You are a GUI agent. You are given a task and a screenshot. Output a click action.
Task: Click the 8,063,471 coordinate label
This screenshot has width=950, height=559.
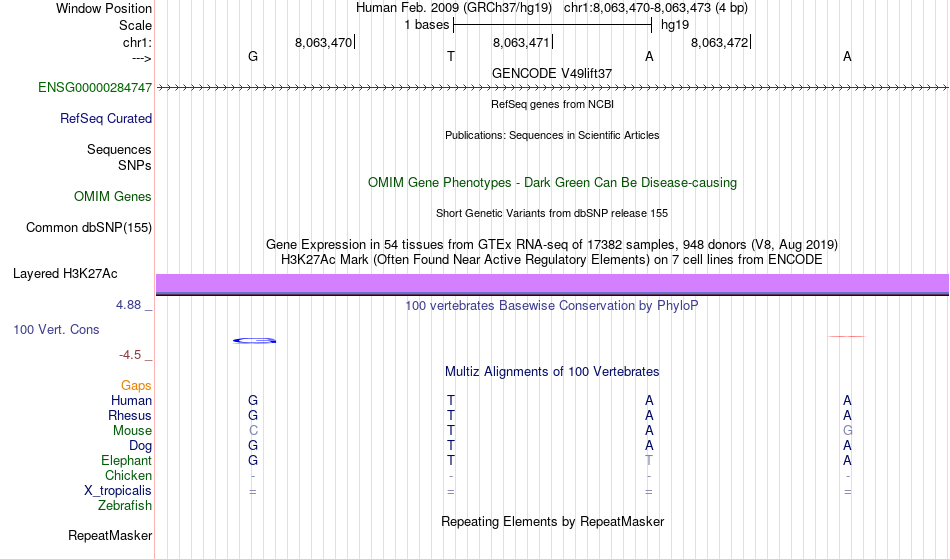[x=521, y=42]
